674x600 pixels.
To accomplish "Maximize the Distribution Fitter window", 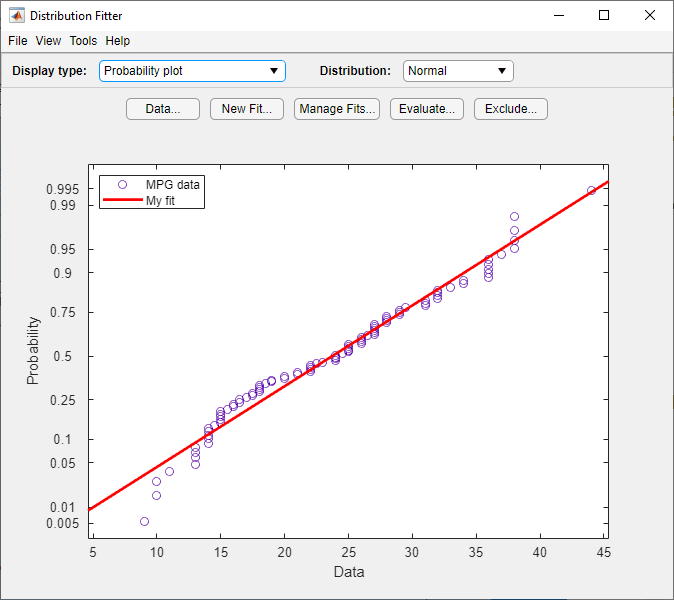I will (604, 15).
